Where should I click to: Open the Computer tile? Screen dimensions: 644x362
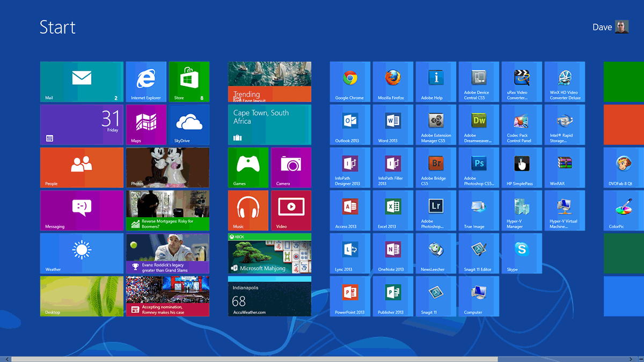[479, 296]
